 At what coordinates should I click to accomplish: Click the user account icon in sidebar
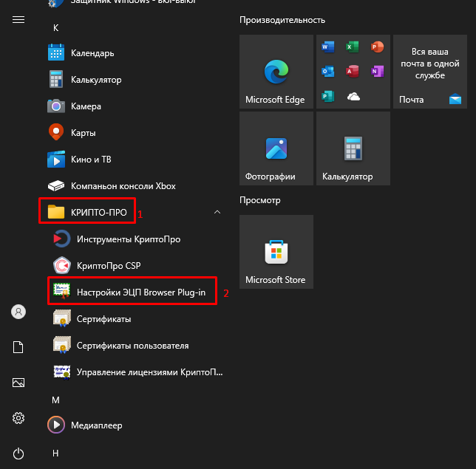point(18,312)
